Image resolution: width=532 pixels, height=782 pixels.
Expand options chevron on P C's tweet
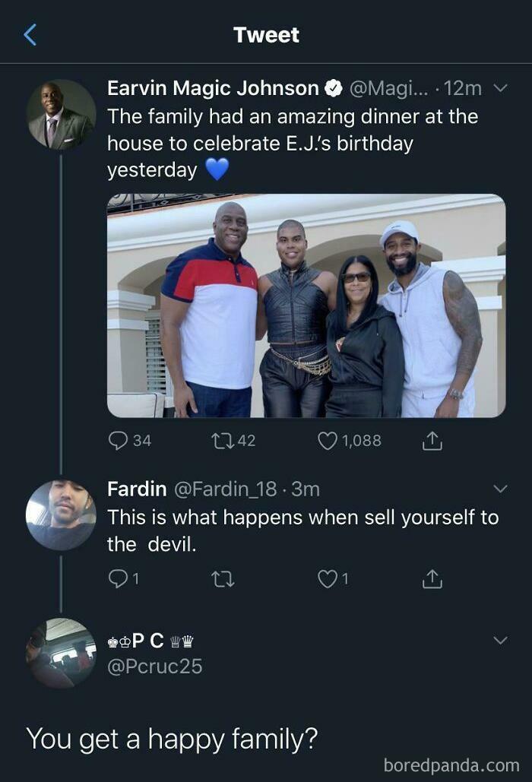(500, 641)
